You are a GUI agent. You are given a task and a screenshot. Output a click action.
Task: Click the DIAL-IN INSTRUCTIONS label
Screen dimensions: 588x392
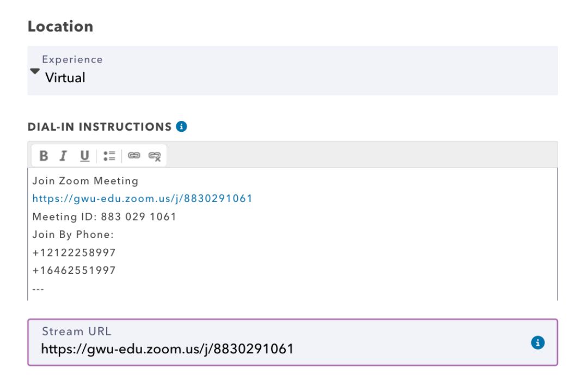click(98, 126)
